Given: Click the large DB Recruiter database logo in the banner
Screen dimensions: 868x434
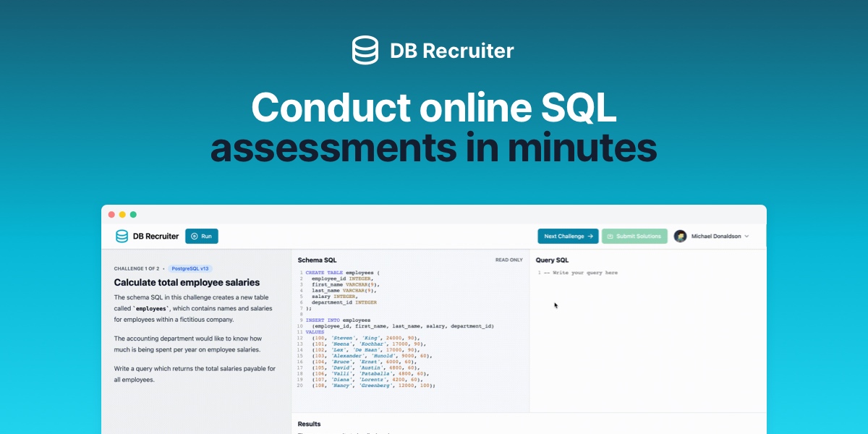Looking at the screenshot, I should pos(365,51).
